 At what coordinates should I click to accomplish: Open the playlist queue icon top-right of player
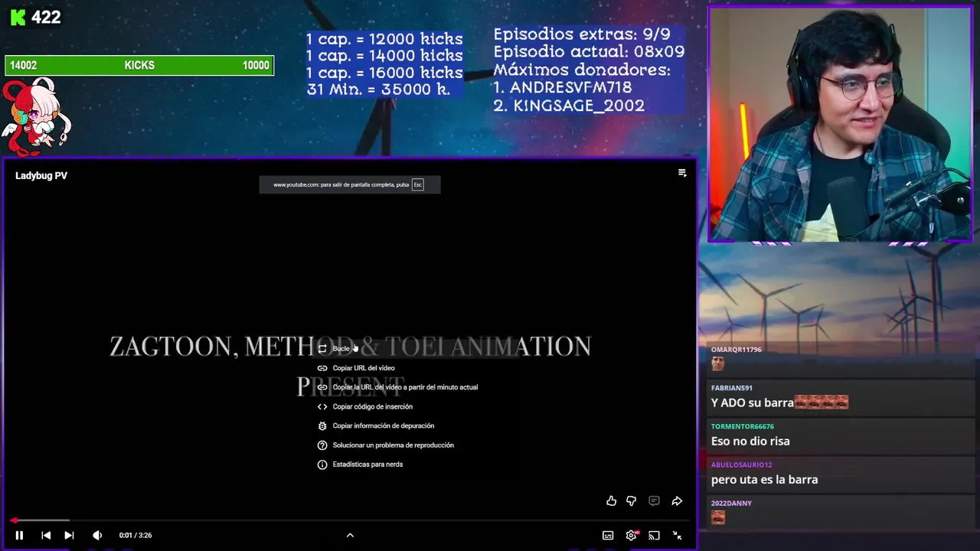pos(682,174)
